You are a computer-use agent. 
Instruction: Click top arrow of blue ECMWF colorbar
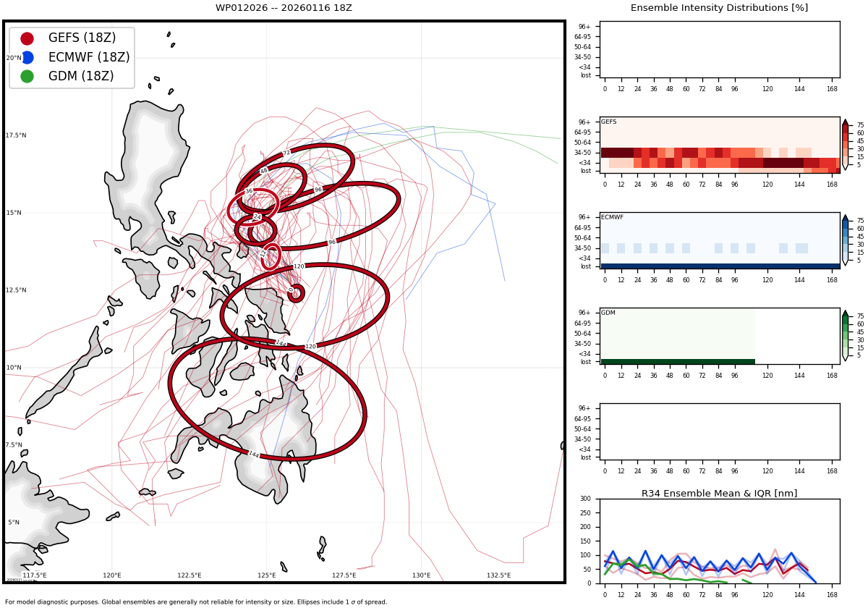click(x=845, y=217)
